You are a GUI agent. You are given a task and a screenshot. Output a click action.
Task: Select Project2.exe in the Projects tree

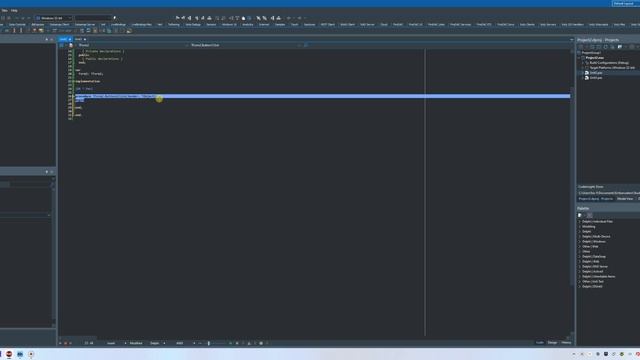pyautogui.click(x=594, y=58)
